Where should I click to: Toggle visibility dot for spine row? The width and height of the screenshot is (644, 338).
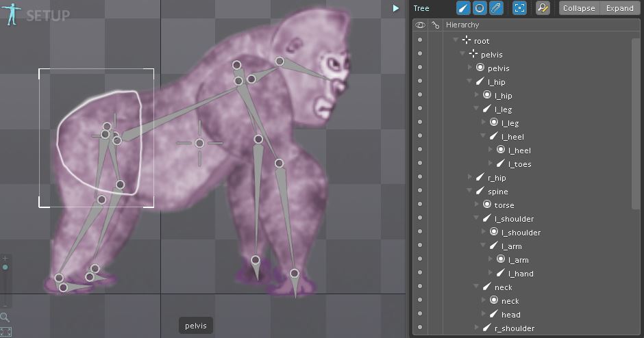click(420, 190)
